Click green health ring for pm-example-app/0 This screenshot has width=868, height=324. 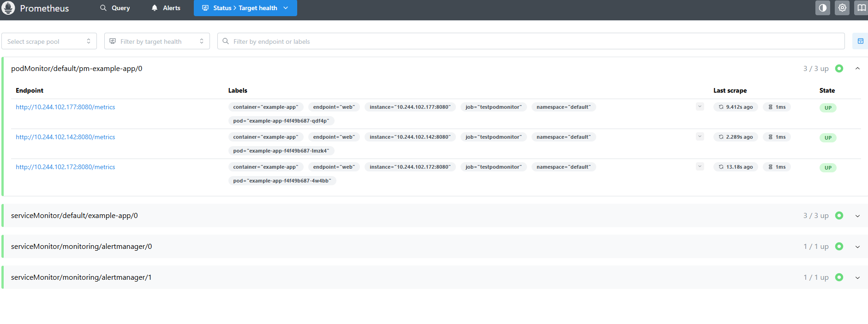click(x=839, y=69)
